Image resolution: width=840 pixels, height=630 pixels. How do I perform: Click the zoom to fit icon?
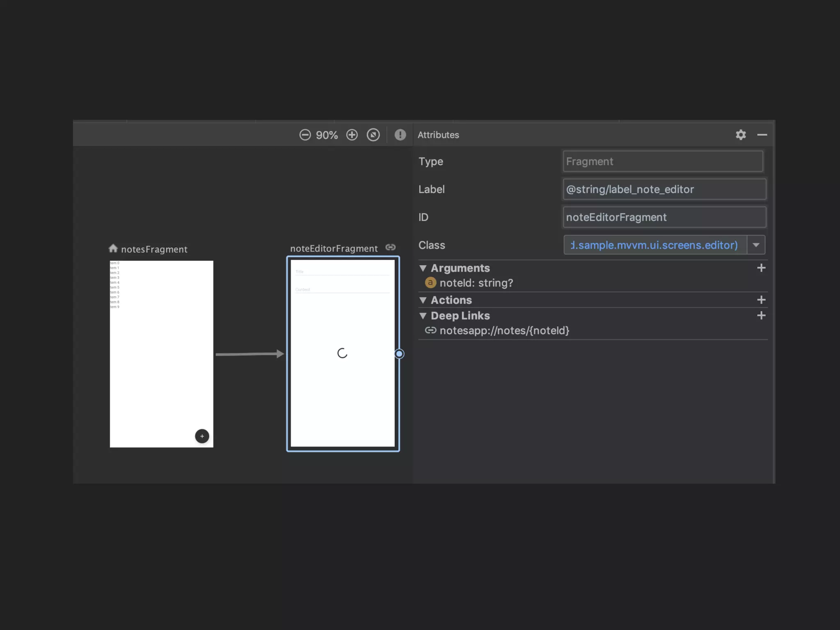click(373, 135)
